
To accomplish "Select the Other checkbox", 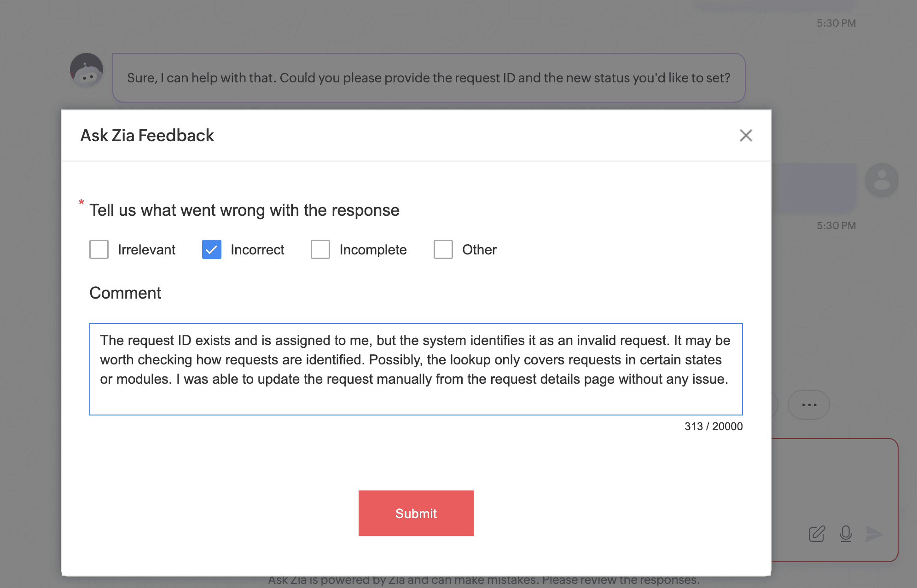I will [x=443, y=249].
